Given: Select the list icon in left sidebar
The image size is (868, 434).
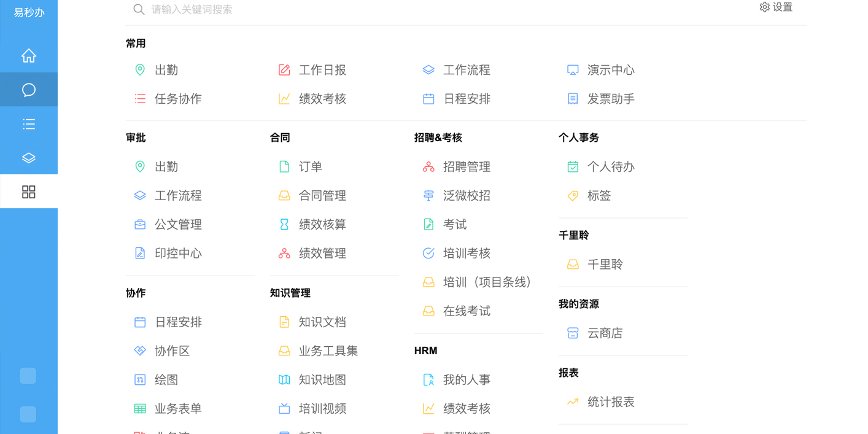Looking at the screenshot, I should coord(29,124).
